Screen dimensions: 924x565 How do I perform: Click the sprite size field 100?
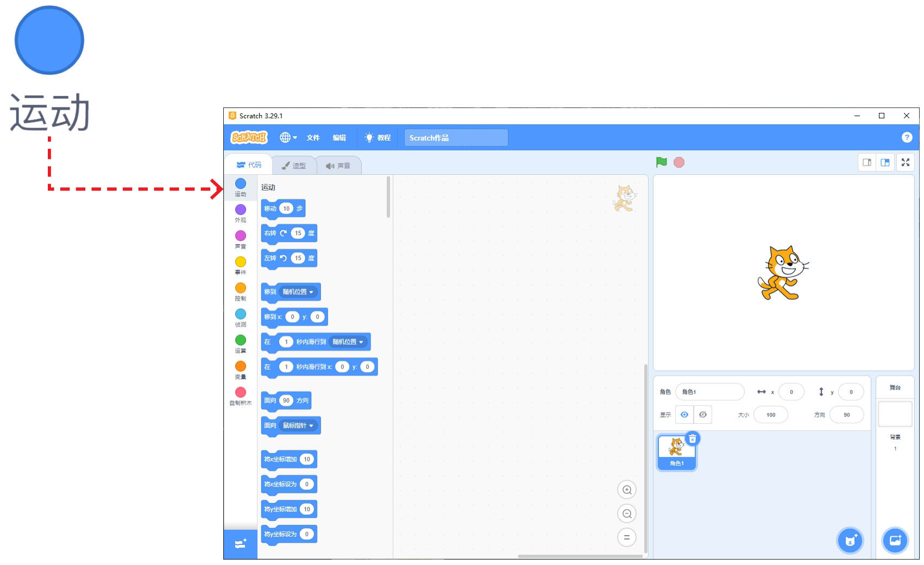click(771, 415)
